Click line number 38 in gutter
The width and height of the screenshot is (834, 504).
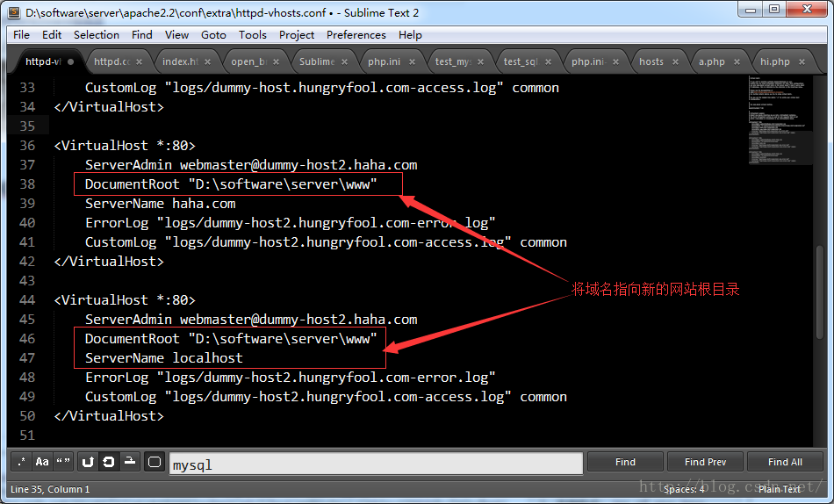click(27, 184)
